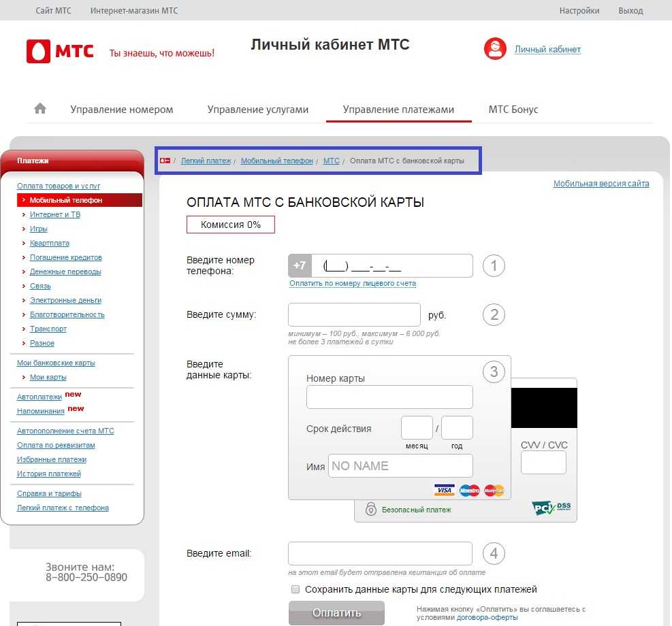Click the personal account avatar icon
Viewport: 672px width, 626px height.
[495, 49]
